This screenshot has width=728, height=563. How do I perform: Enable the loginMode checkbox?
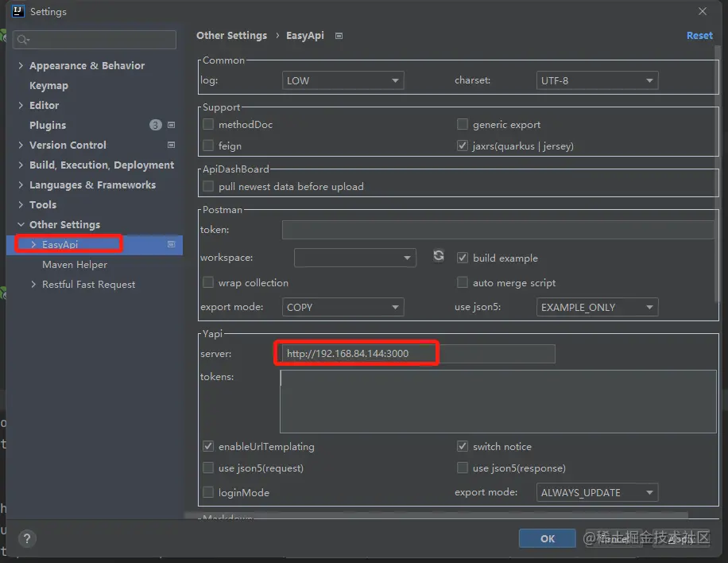[x=208, y=492]
